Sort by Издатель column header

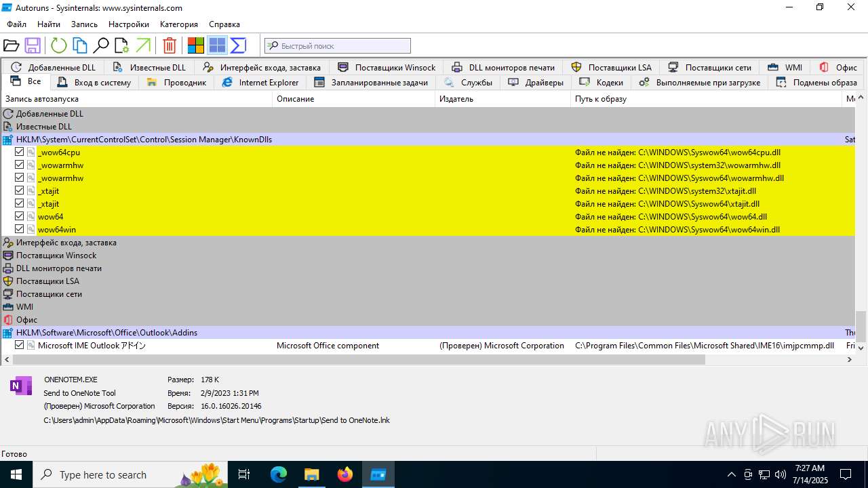pos(503,99)
